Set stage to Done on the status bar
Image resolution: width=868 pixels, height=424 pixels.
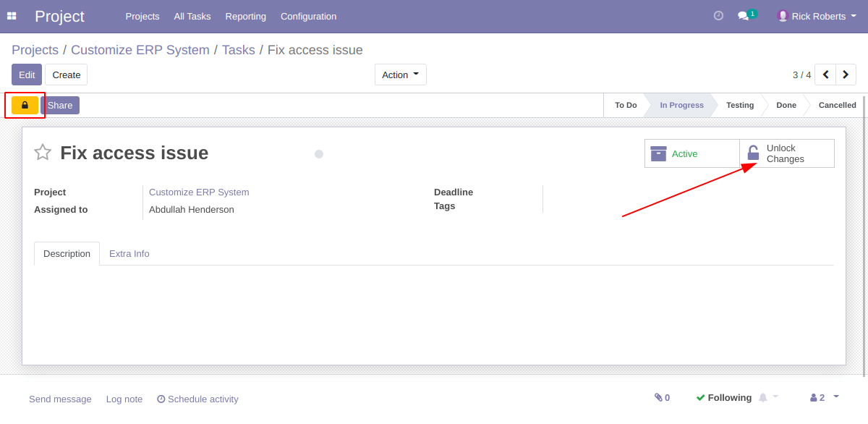point(786,105)
